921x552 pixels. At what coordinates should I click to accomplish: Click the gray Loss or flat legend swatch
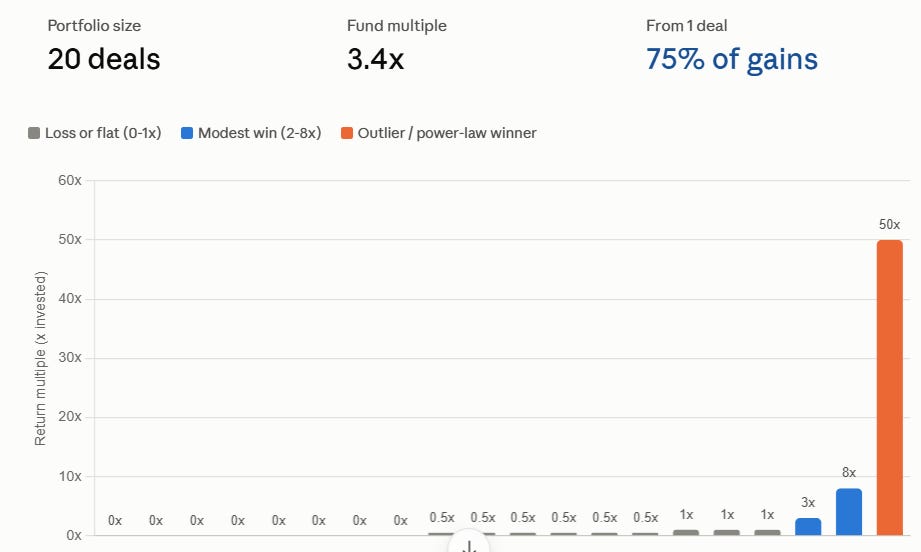pyautogui.click(x=34, y=133)
